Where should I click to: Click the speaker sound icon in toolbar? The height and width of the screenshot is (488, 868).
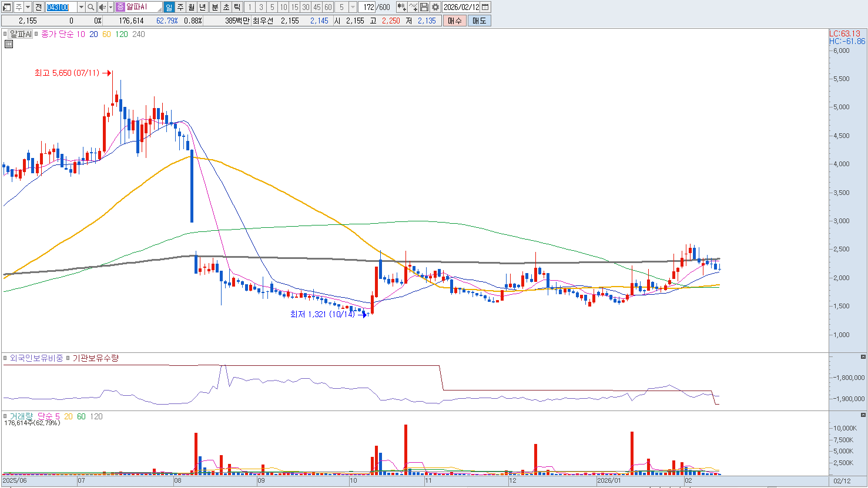click(103, 7)
